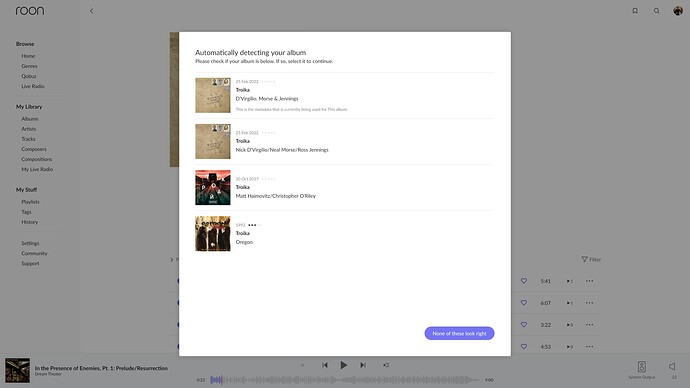The image size is (690, 388).
Task: Open Genres in the sidebar
Action: tap(29, 66)
